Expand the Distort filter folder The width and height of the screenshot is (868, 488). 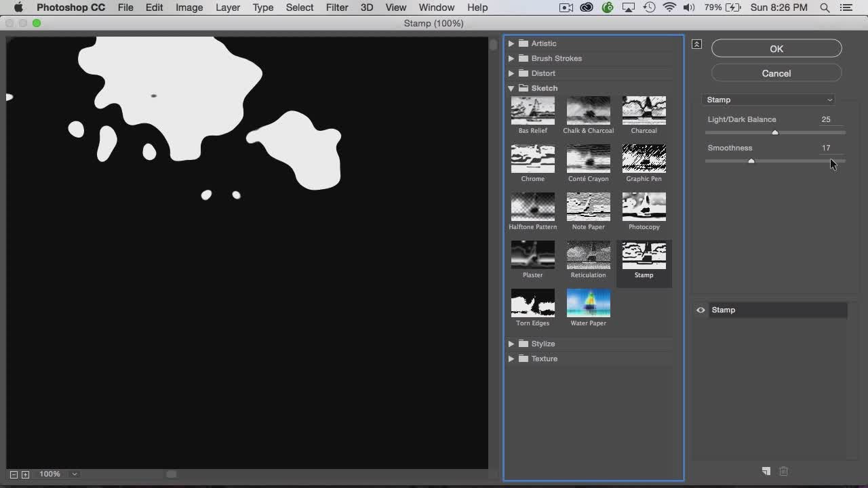click(511, 73)
